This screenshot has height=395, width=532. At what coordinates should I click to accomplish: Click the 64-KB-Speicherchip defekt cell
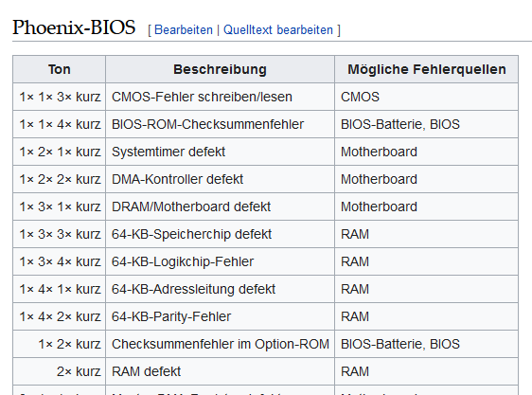(220, 234)
